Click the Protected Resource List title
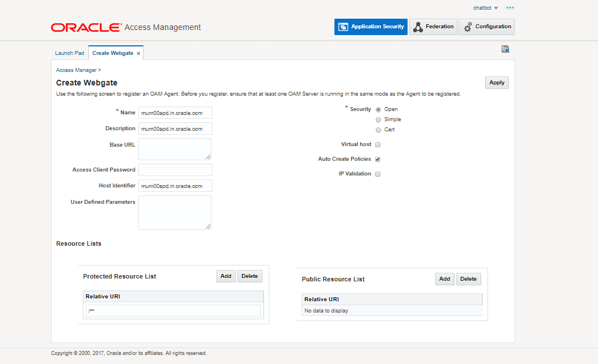Screen dimensions: 598x364 click(x=120, y=276)
